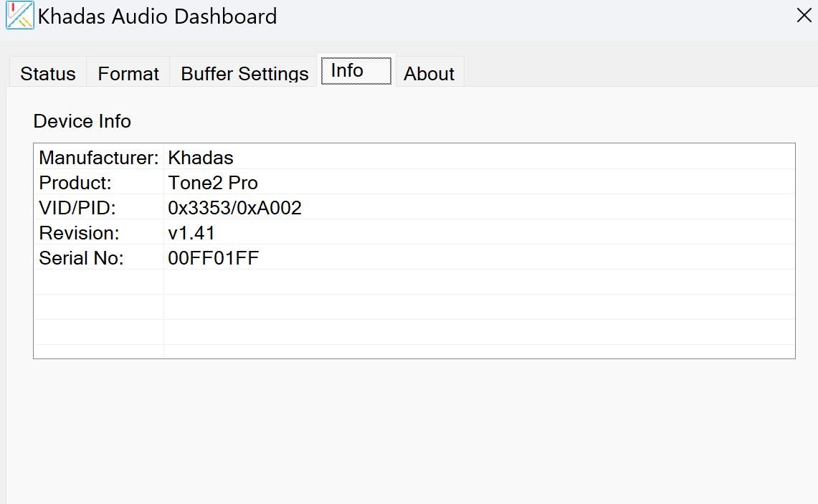The image size is (818, 504).
Task: Switch to the Status tab
Action: (48, 74)
